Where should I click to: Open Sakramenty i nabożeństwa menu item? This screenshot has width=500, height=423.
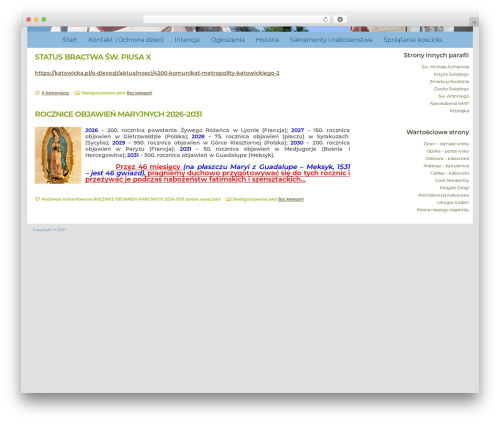331,40
